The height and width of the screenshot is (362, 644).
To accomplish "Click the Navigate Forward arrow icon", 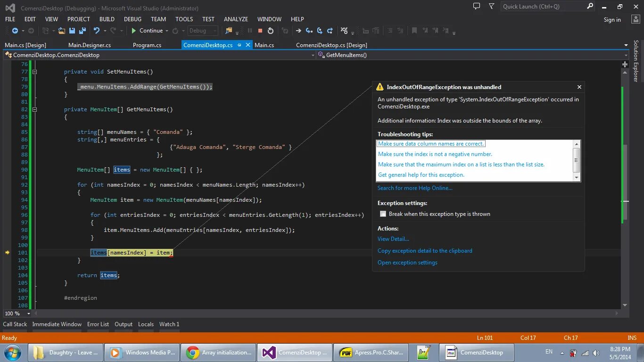I will click(x=31, y=31).
